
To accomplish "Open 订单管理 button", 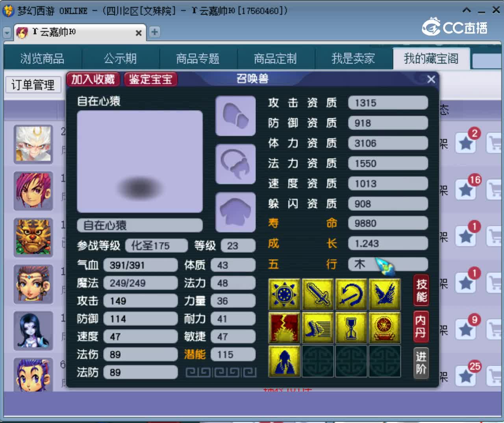I will coord(33,84).
